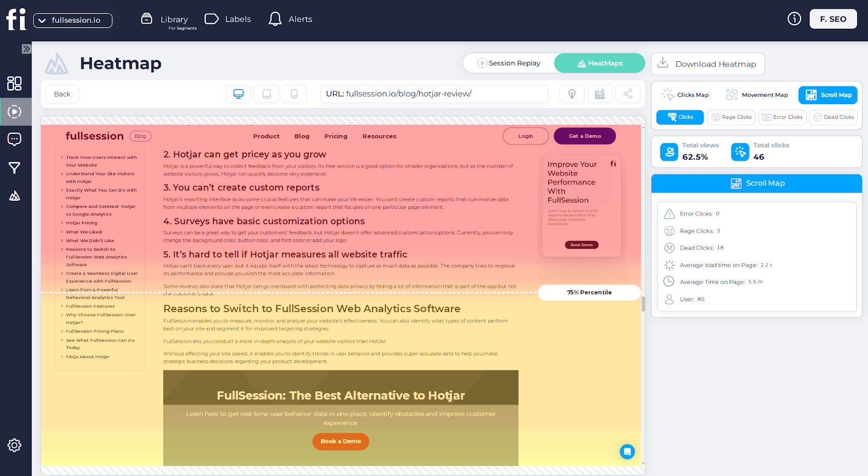The height and width of the screenshot is (476, 868).
Task: Open the Labels menu
Action: (x=228, y=19)
